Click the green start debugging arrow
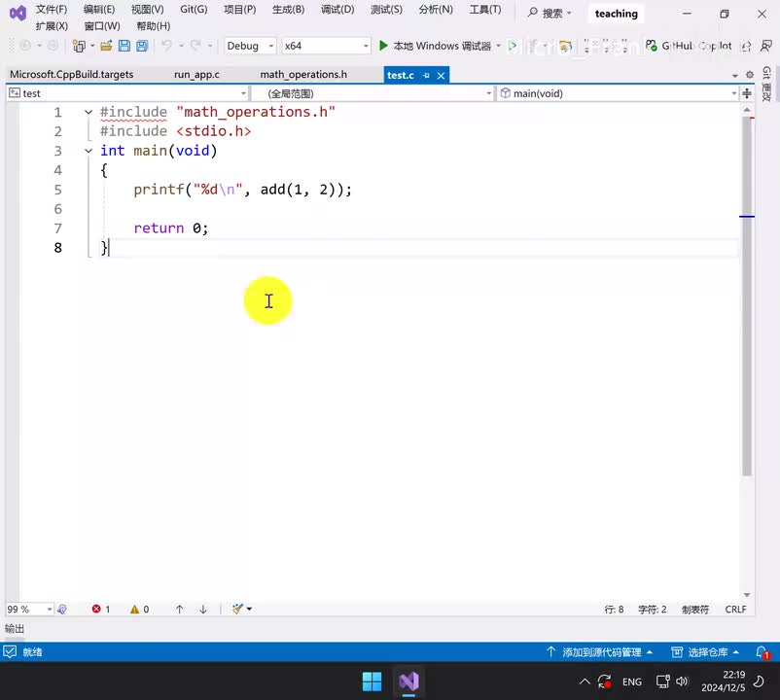 383,46
